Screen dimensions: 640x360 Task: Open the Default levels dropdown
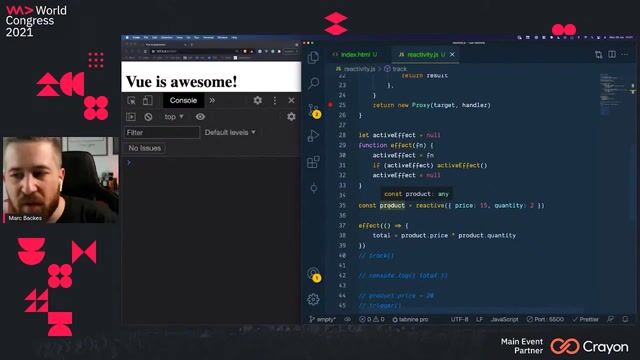click(230, 132)
